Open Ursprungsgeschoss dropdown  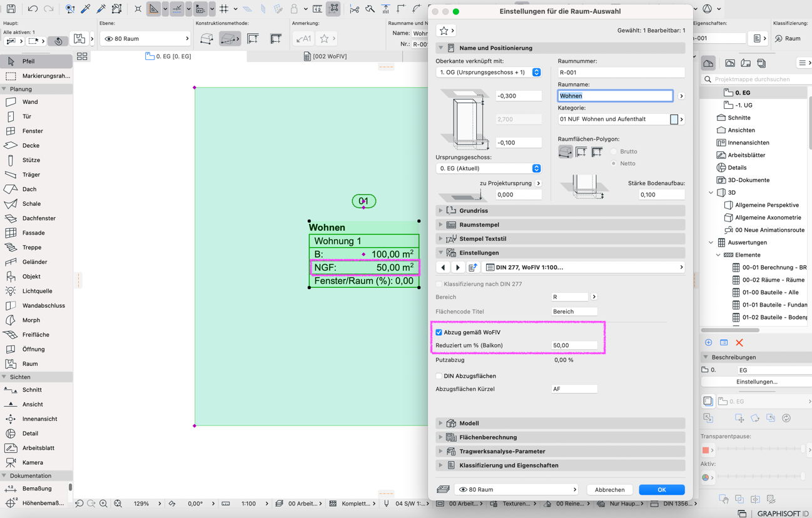pyautogui.click(x=489, y=168)
